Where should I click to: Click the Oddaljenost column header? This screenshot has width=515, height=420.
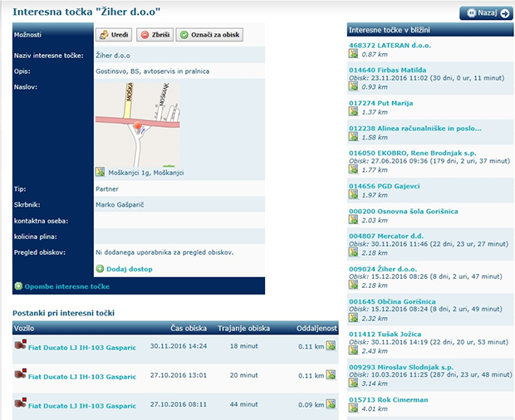(317, 328)
